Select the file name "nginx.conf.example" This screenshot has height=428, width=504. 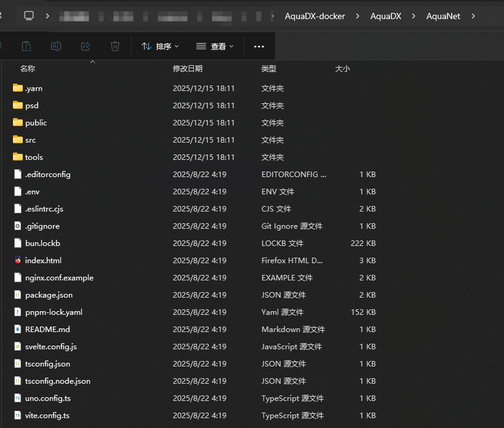click(60, 278)
